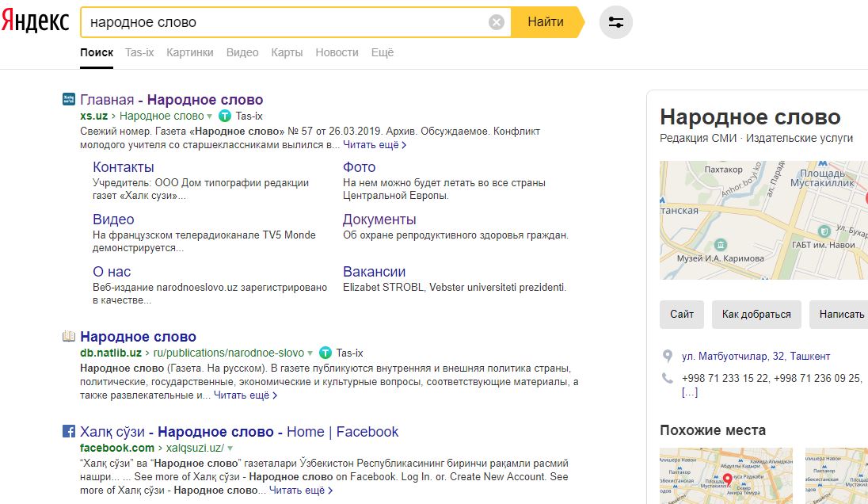Open Народное слово organization card title
The height and width of the screenshot is (504, 868).
750,117
